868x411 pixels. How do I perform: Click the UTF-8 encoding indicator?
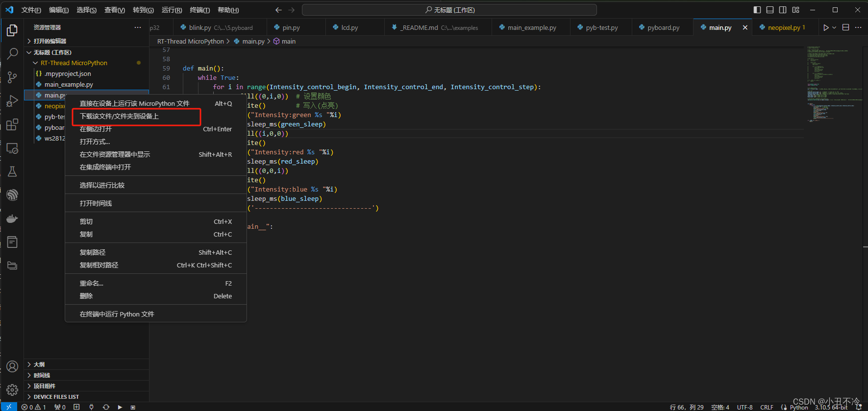[x=744, y=407]
